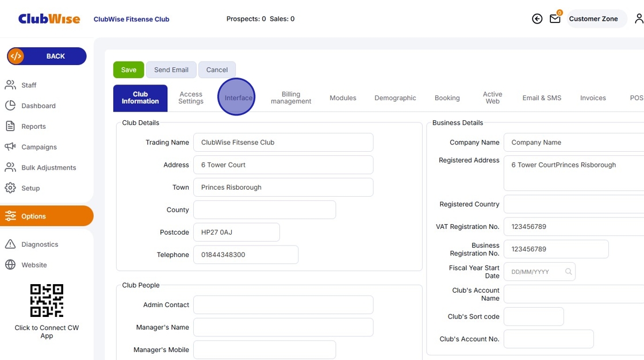This screenshot has width=644, height=360.
Task: Click the Admin Contact input field
Action: click(x=283, y=305)
